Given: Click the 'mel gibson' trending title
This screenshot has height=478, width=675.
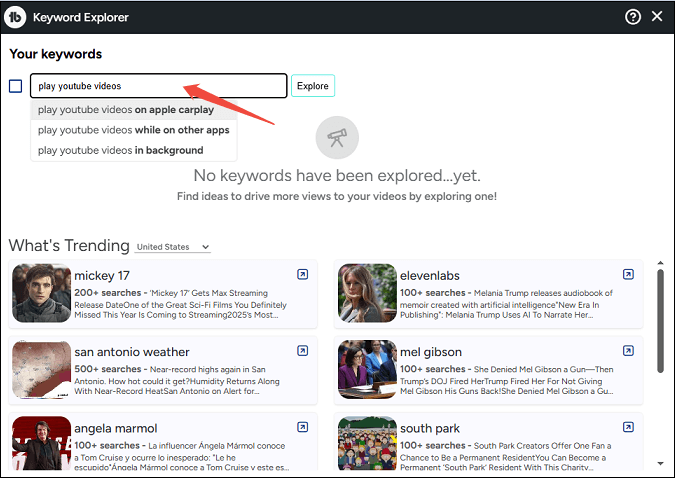Looking at the screenshot, I should click(431, 352).
